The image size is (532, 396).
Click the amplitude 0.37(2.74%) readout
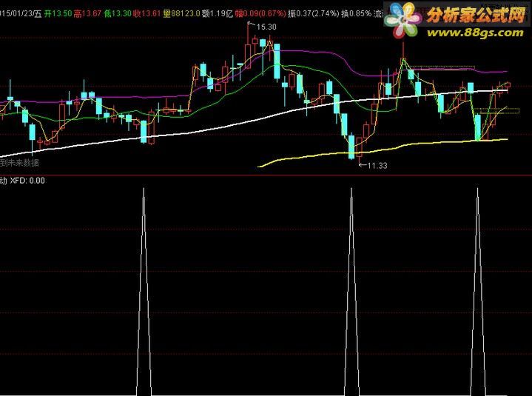tap(314, 13)
